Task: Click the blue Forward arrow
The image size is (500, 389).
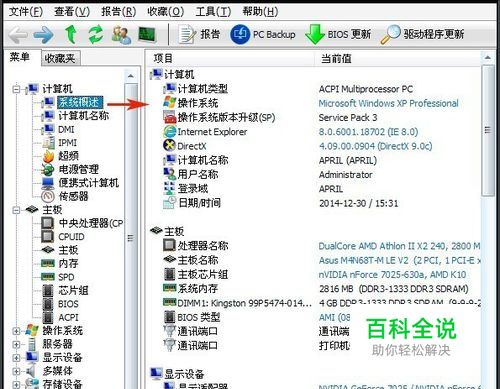Action: 43,35
